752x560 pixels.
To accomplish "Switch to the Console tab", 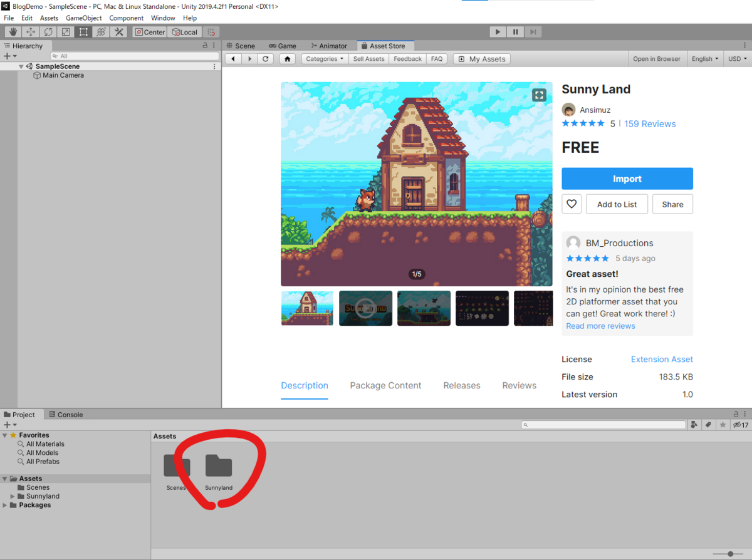I will 65,415.
